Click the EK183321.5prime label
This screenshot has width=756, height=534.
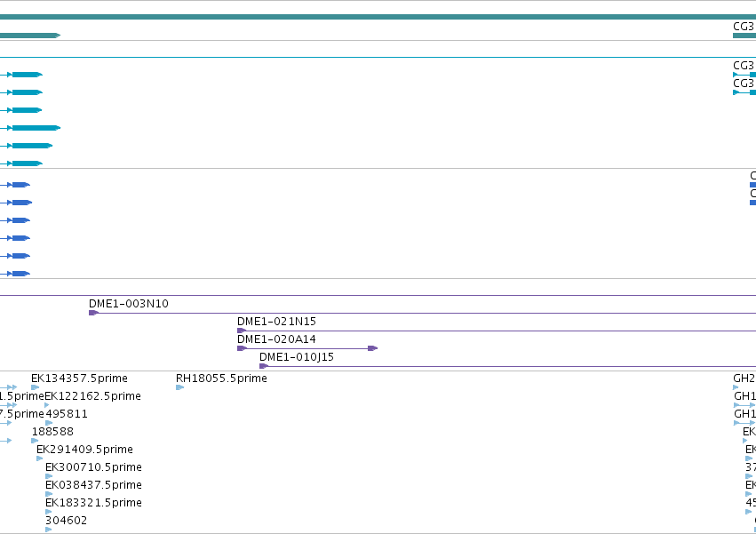pyautogui.click(x=93, y=503)
